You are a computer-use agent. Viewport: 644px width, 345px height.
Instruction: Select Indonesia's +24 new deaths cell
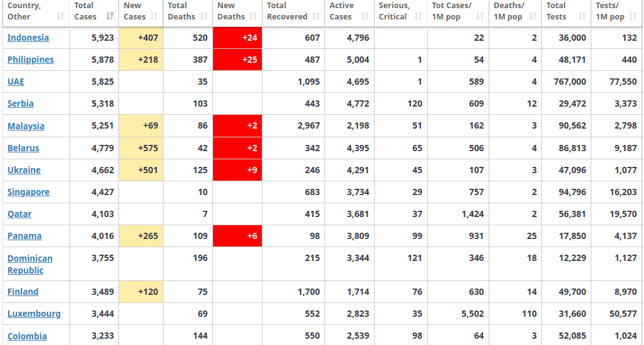tap(237, 38)
